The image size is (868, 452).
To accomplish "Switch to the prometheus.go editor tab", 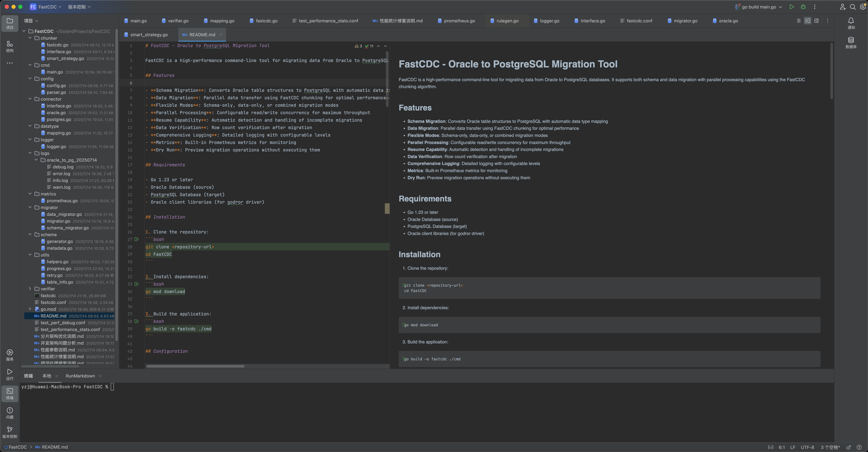I will (459, 21).
